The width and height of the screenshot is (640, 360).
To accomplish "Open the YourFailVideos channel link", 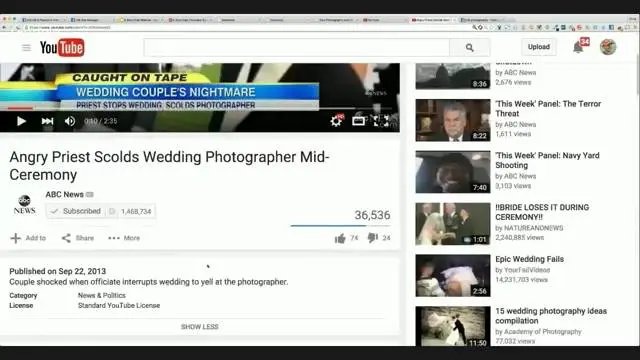I will tap(527, 270).
